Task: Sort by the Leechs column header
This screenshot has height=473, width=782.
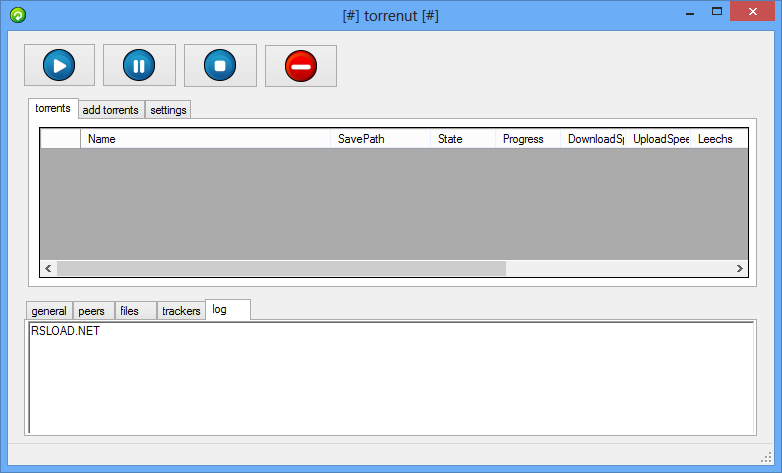Action: pos(719,139)
